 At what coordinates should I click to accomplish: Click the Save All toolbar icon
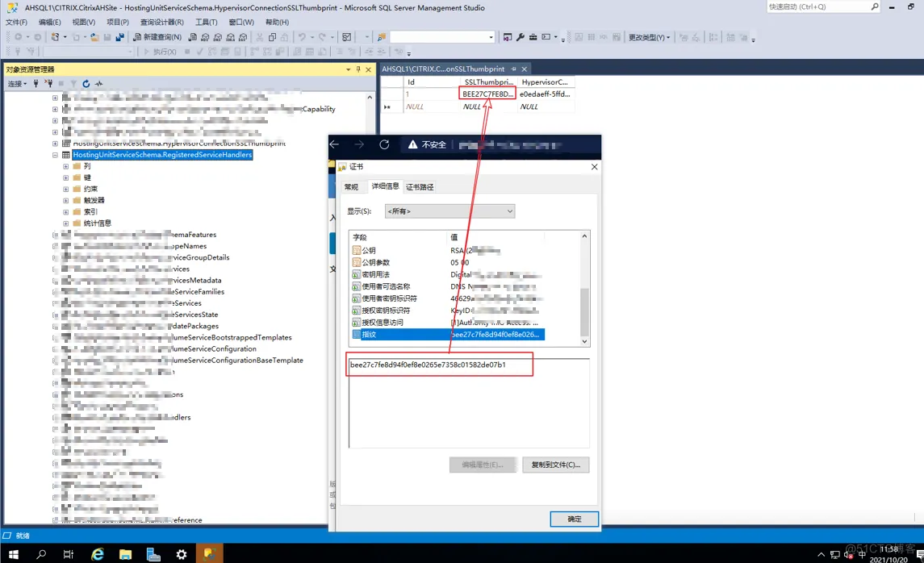pos(119,37)
